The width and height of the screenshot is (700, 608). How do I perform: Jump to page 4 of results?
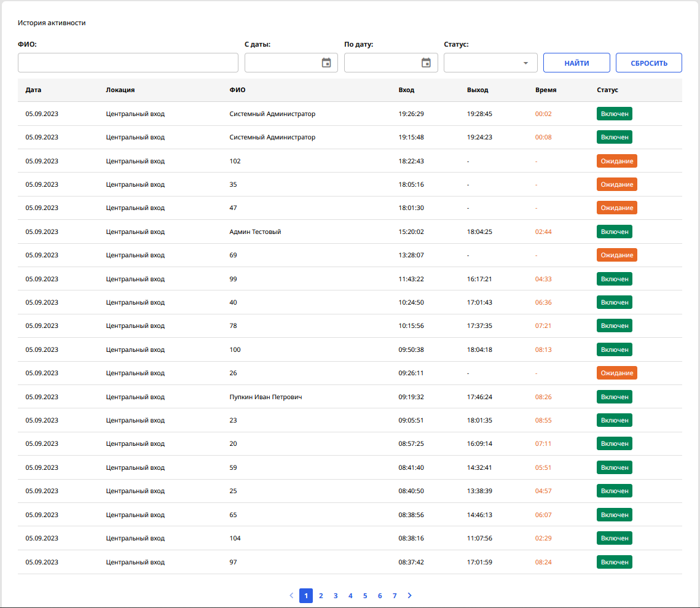[350, 596]
